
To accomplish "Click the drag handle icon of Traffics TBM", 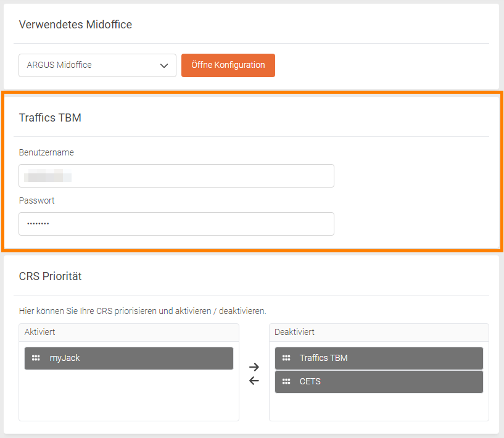I will (x=286, y=358).
